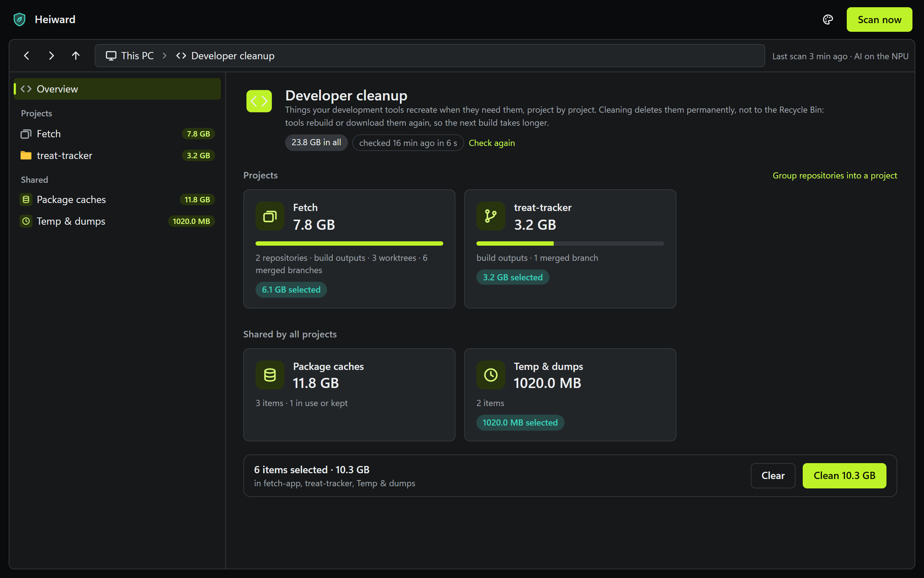Click the checked 16 min ago pill

(x=408, y=143)
